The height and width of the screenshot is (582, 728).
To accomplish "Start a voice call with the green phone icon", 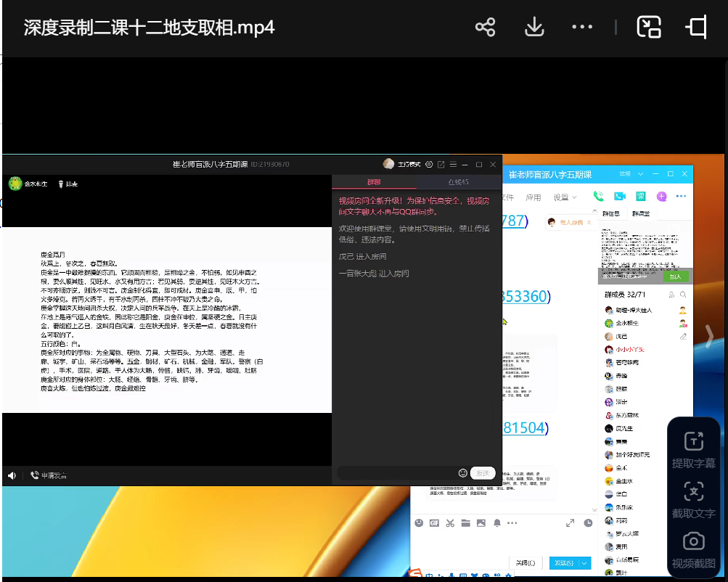I will pyautogui.click(x=598, y=197).
